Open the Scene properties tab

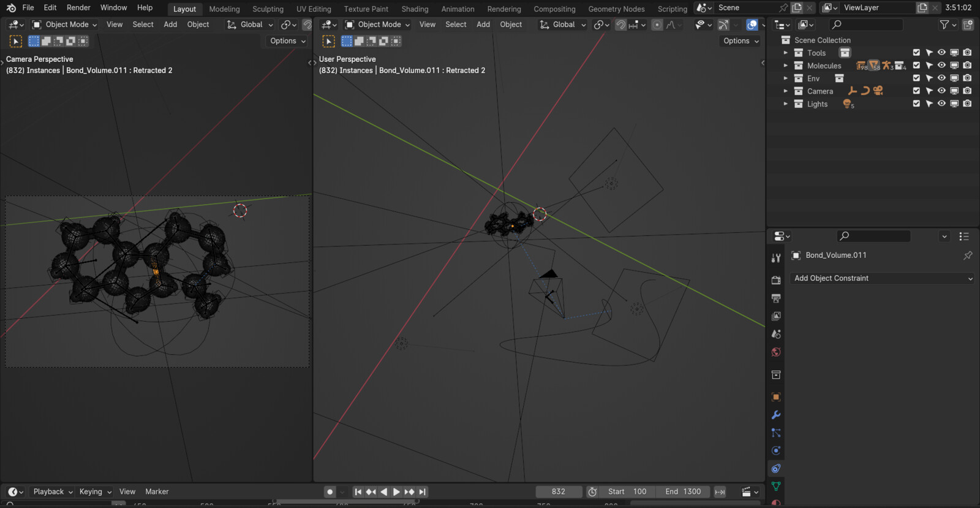coord(776,334)
